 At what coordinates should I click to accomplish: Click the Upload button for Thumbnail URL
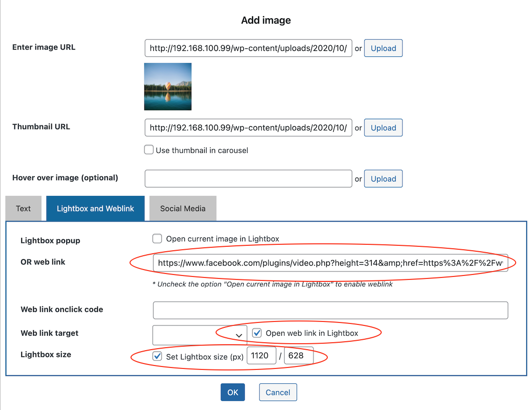click(x=383, y=128)
